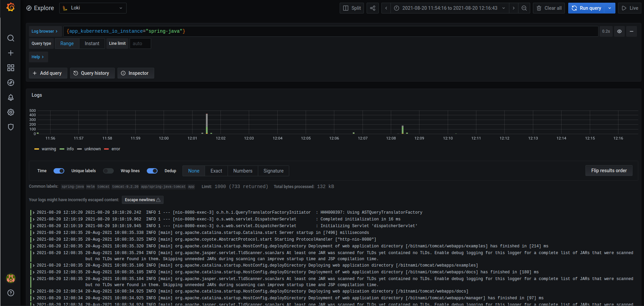Image resolution: width=644 pixels, height=306 pixels.
Task: Click the Line limit input field
Action: point(140,43)
